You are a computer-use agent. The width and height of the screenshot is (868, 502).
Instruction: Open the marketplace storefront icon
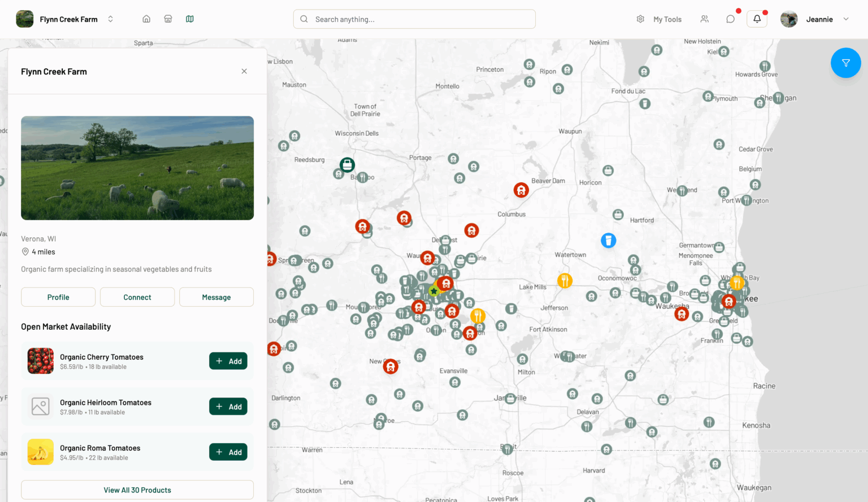[x=168, y=19]
